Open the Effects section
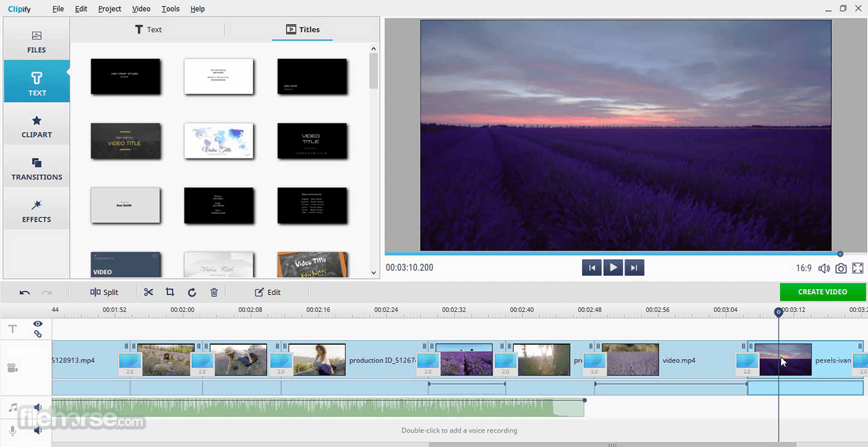Image resolution: width=868 pixels, height=447 pixels. click(36, 211)
